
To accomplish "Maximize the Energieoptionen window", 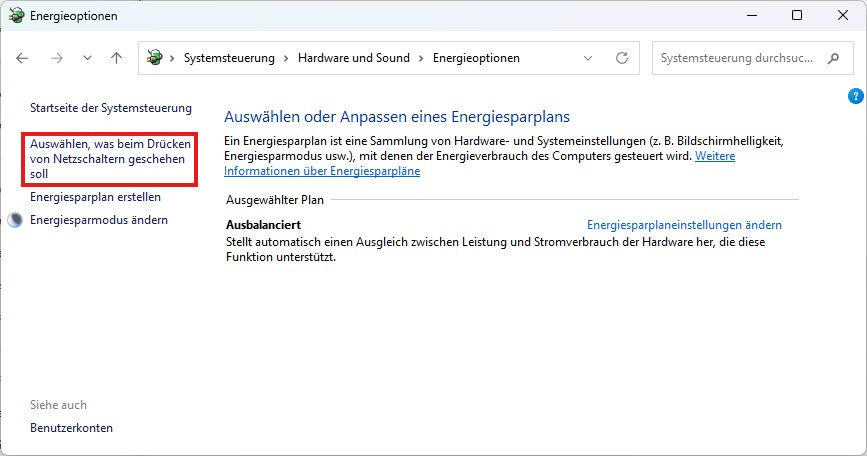I will (797, 15).
